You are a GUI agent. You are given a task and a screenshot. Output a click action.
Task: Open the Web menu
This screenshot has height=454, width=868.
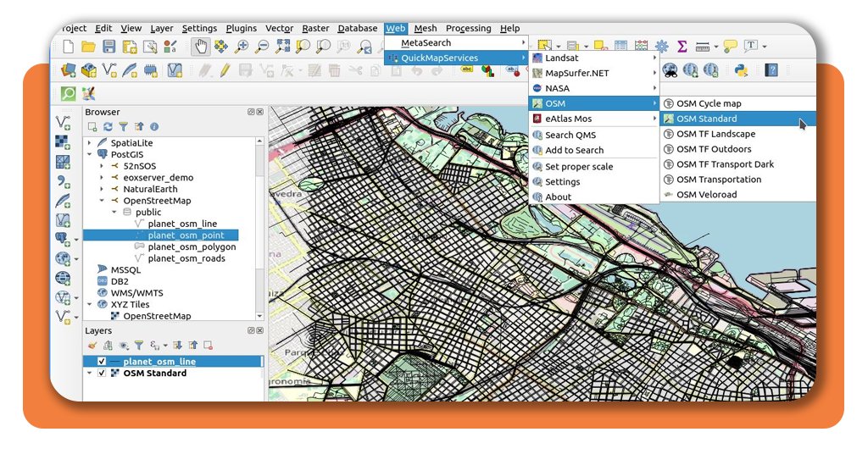(395, 28)
